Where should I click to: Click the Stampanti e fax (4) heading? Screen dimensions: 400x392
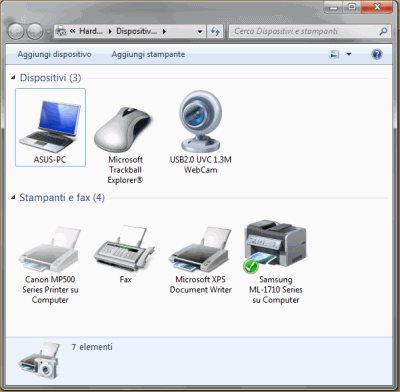tap(62, 197)
